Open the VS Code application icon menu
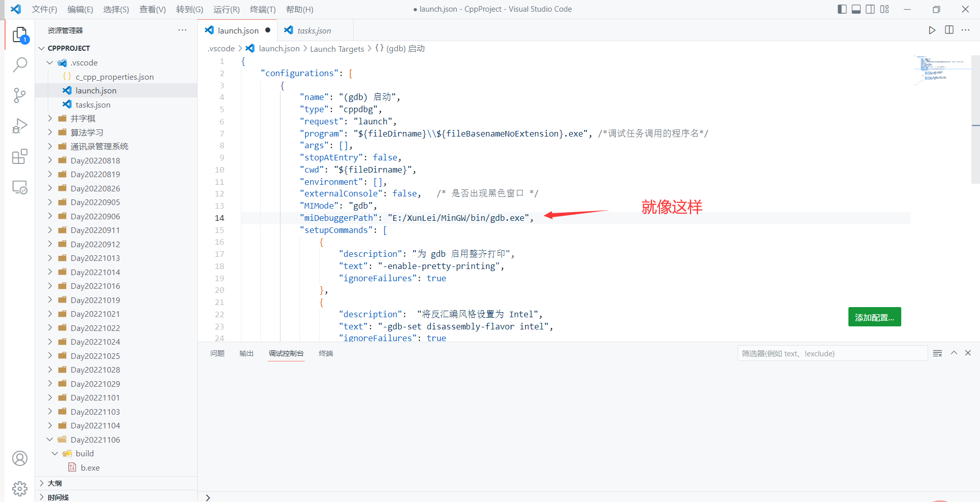This screenshot has height=502, width=980. (x=16, y=9)
